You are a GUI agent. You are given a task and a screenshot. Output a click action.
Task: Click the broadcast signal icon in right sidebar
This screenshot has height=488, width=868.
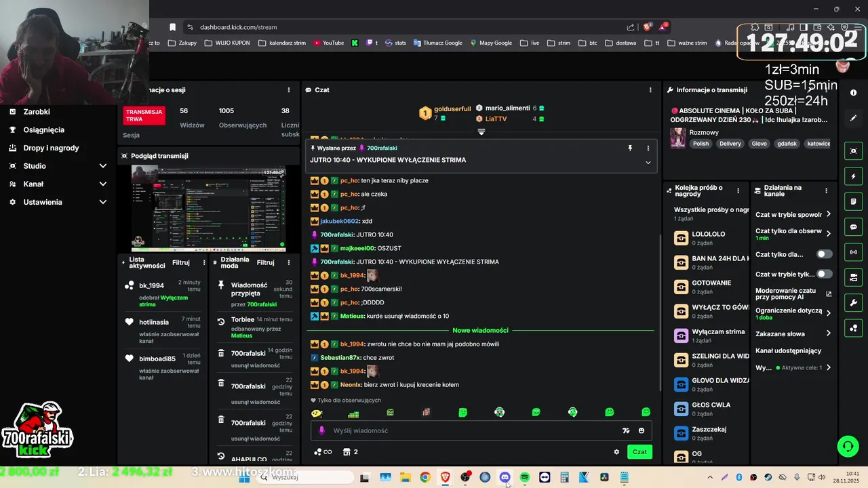[853, 252]
